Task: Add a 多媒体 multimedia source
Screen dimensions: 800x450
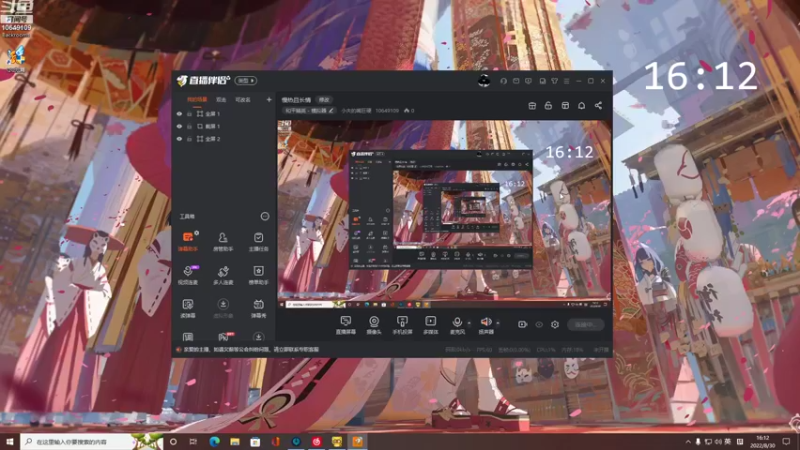Action: [431, 325]
